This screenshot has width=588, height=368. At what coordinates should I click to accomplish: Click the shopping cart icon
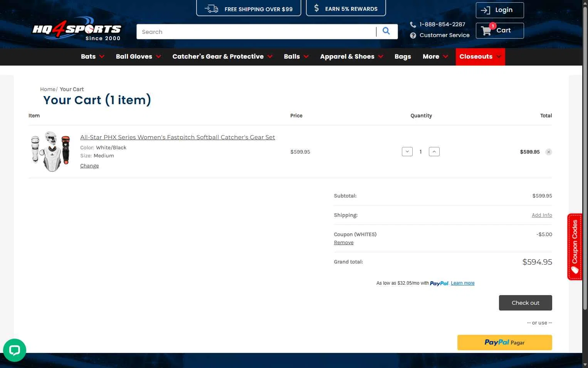point(486,30)
